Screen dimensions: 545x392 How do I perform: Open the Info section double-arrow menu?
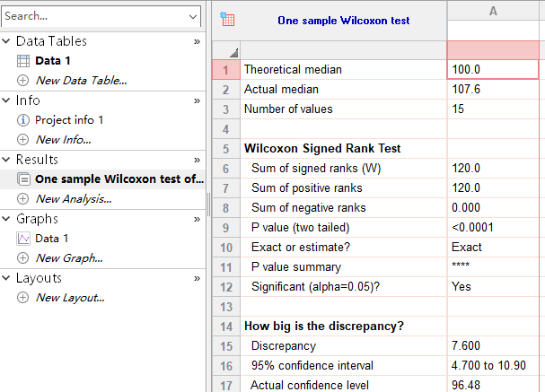(x=197, y=101)
